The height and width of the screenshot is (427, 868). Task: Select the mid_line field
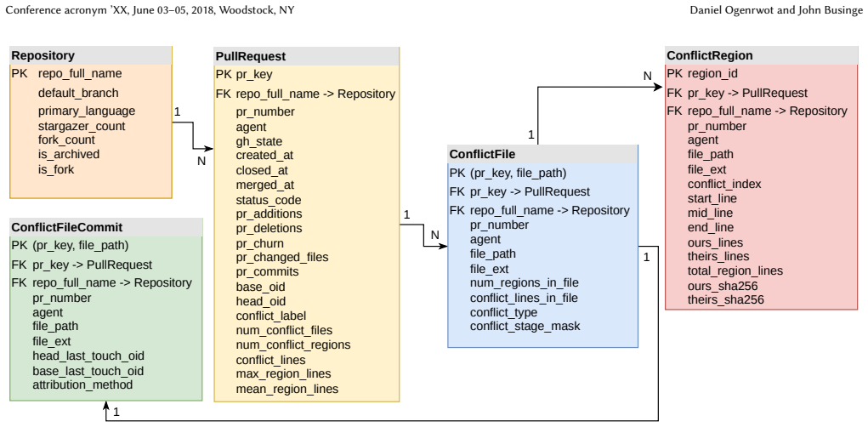tap(711, 213)
